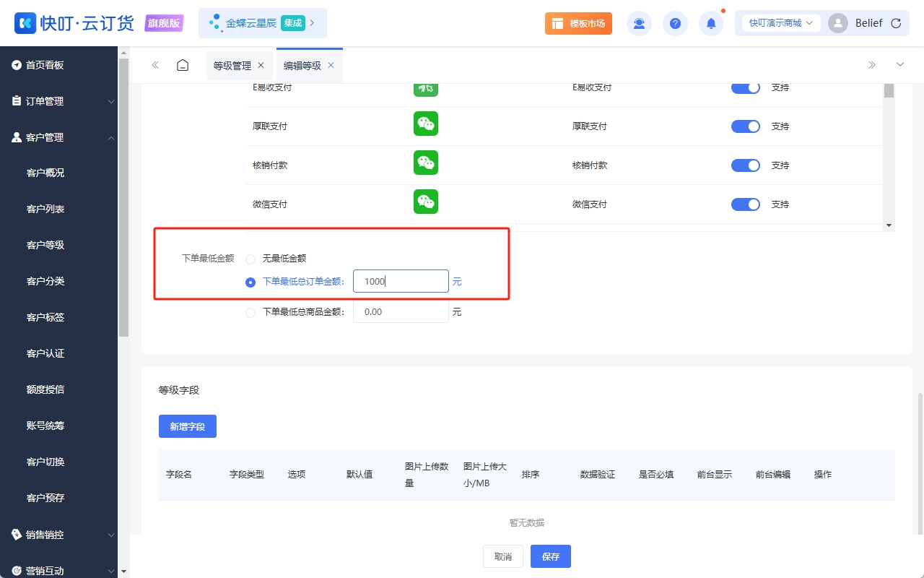This screenshot has width=924, height=578.
Task: Click the 微信支付 WeChat icon
Action: click(426, 202)
